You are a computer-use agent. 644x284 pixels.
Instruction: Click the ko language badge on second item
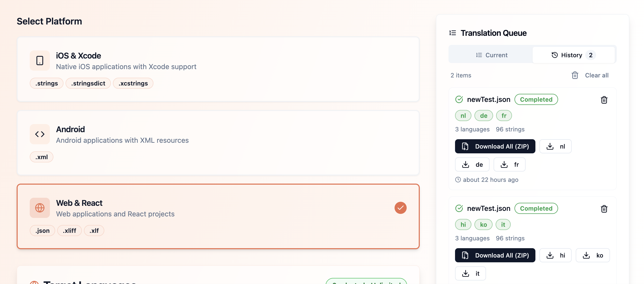[483, 224]
